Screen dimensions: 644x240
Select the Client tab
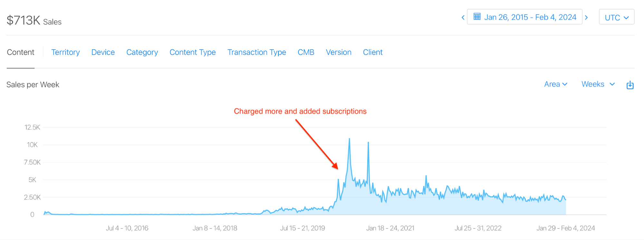pos(373,52)
